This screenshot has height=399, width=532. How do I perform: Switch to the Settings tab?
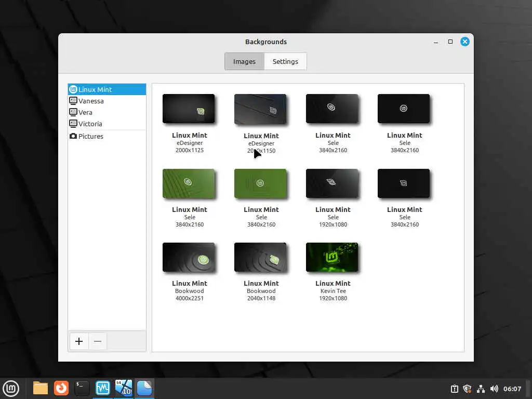285,61
